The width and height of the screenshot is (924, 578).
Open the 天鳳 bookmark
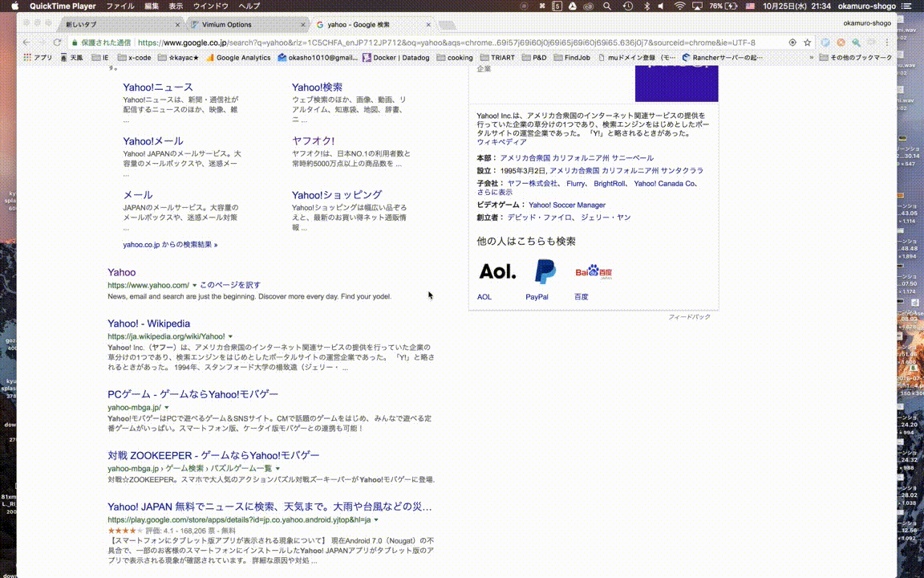(72, 58)
